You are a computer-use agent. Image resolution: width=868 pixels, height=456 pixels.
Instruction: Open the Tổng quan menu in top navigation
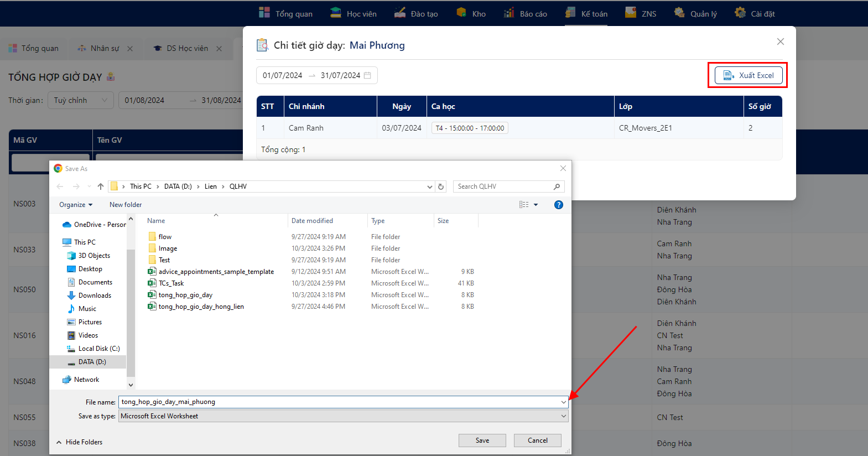[x=285, y=13]
